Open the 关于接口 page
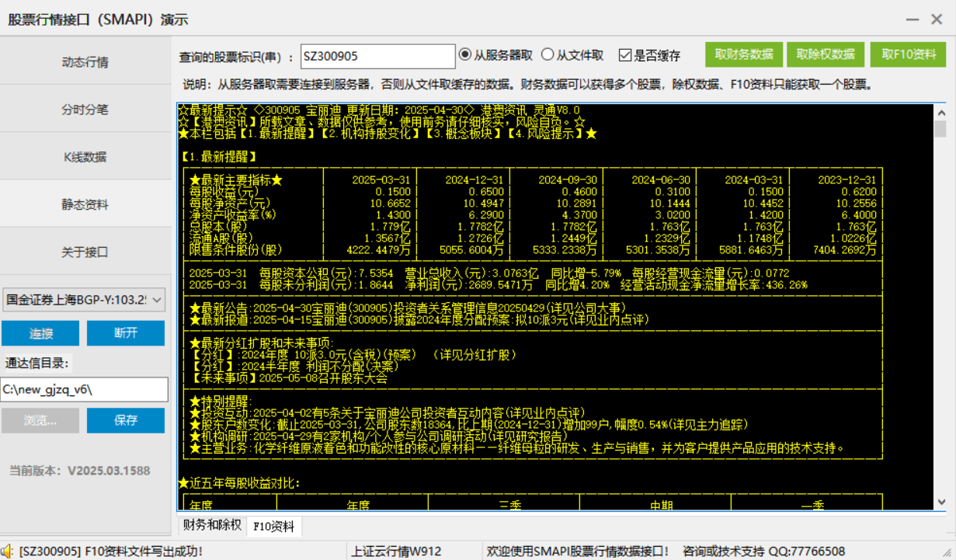956x560 pixels. pyautogui.click(x=85, y=252)
